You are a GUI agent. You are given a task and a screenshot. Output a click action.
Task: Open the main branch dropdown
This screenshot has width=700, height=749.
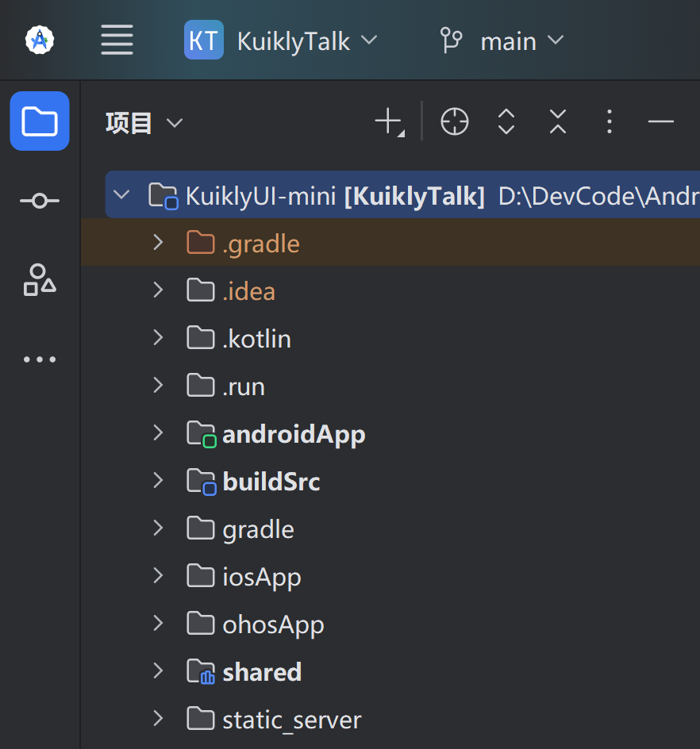[521, 41]
